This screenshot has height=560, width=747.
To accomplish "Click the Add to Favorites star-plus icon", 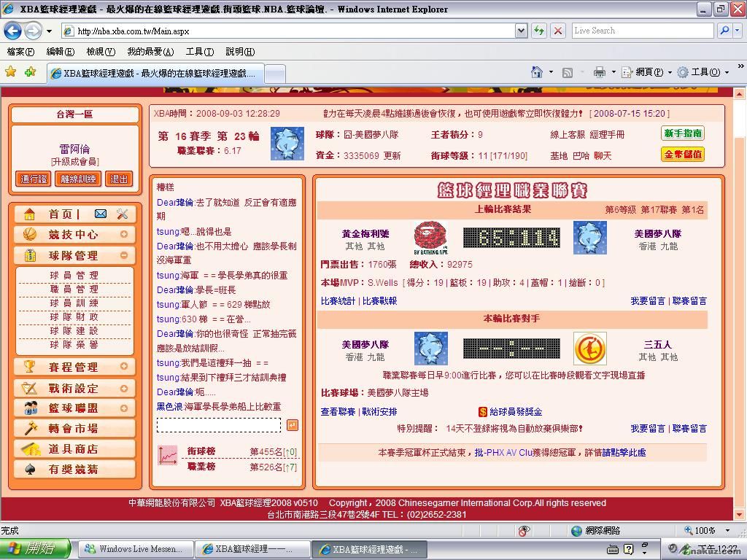I will click(x=31, y=72).
